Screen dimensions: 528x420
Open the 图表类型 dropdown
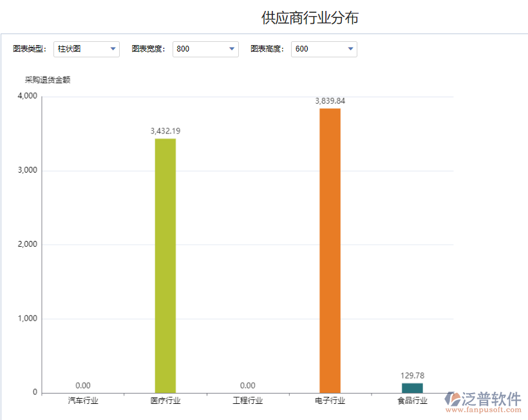click(x=86, y=48)
